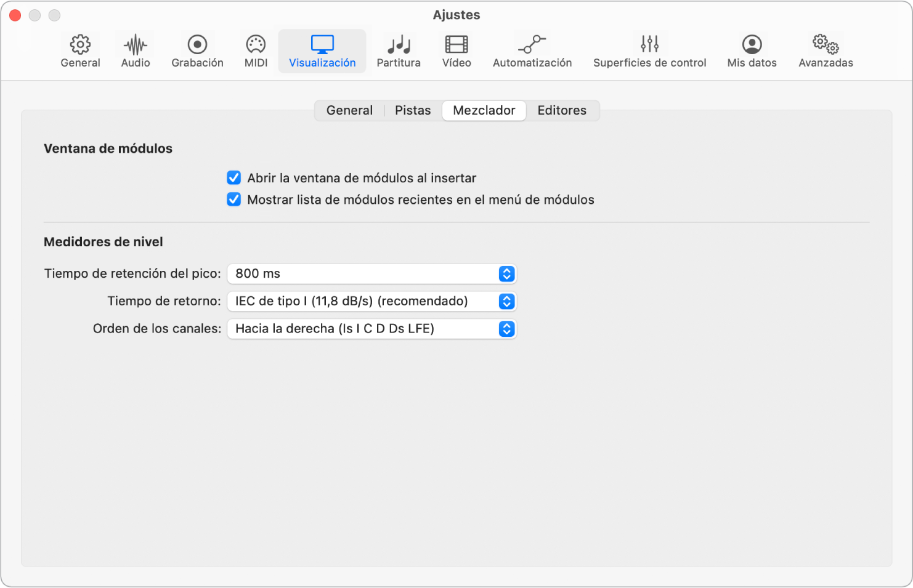
Task: Open Superficies de control faders settings
Action: (649, 51)
